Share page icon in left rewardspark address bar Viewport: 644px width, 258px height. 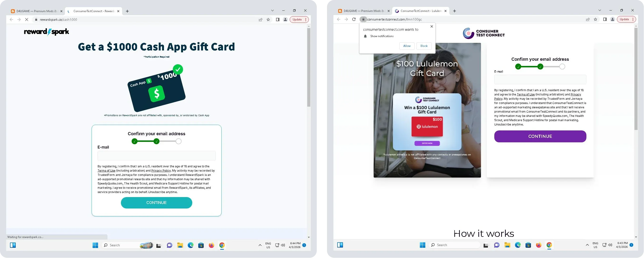(x=261, y=20)
